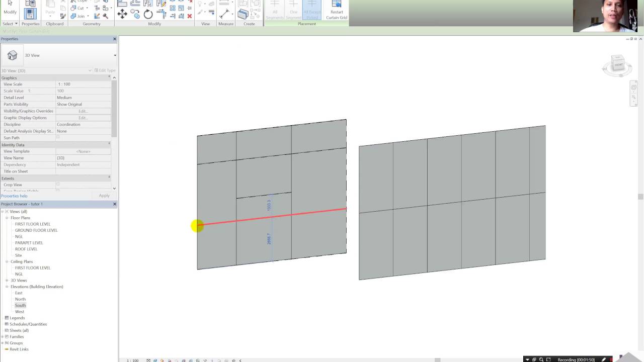Click the Trim/Extend to Corner icon
Viewport: 644px width, 362px height.
pos(162,14)
